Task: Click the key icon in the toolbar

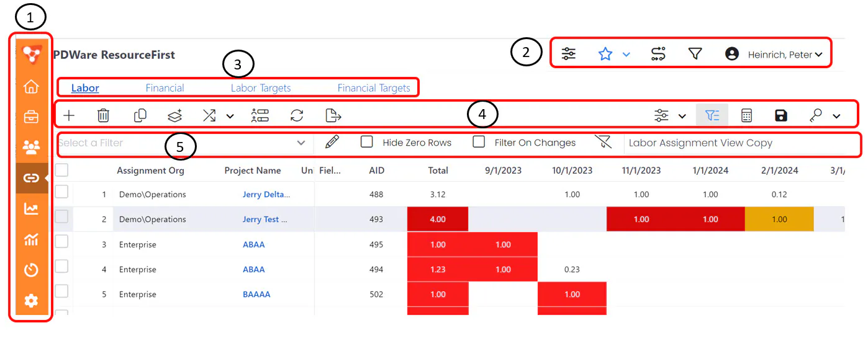Action: [816, 115]
